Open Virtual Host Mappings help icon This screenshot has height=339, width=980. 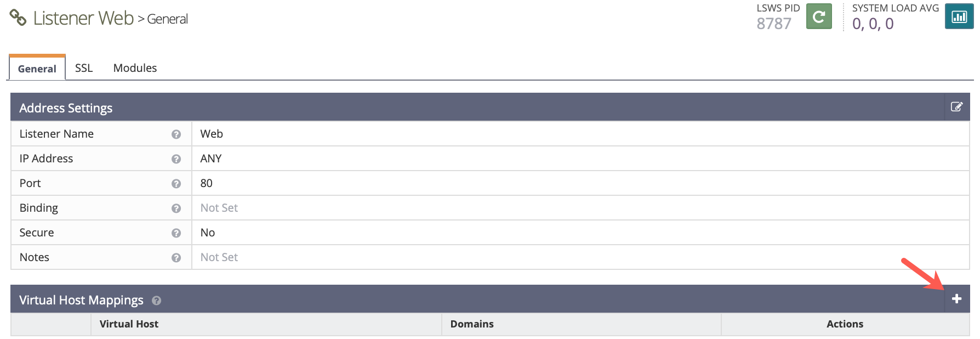tap(156, 301)
